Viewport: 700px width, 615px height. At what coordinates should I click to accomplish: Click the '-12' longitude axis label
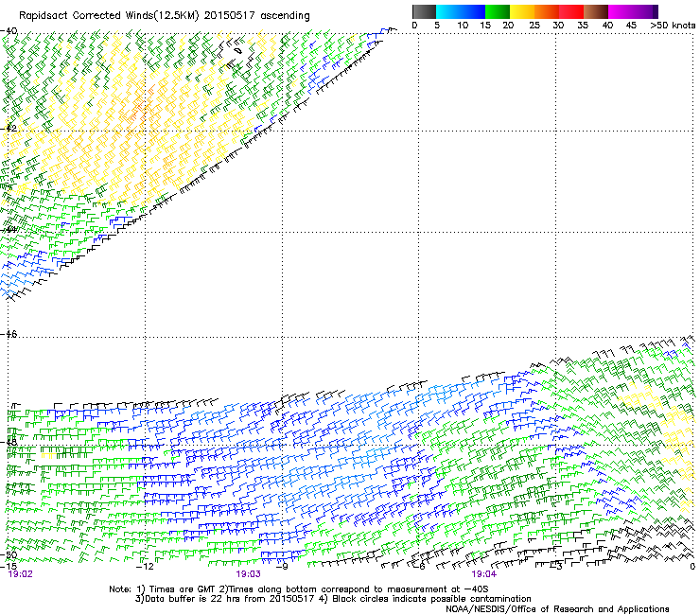click(145, 567)
